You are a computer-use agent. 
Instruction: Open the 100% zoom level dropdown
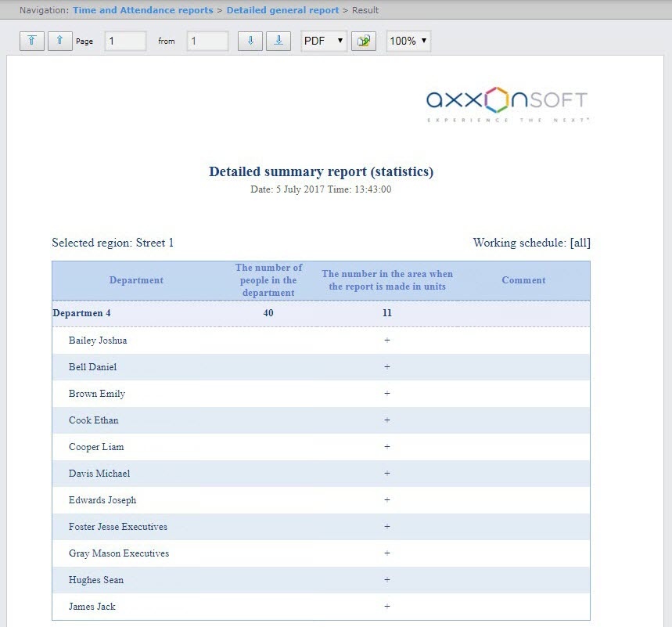pyautogui.click(x=408, y=41)
